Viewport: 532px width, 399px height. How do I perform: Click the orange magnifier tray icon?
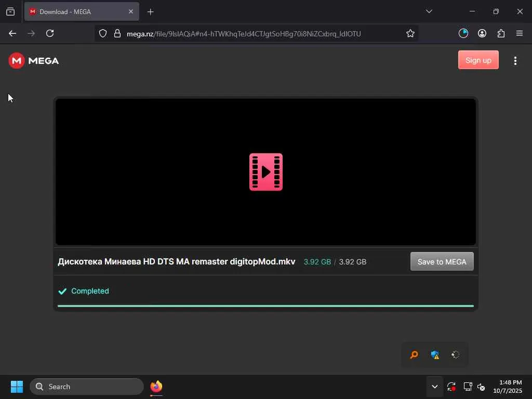tap(414, 355)
